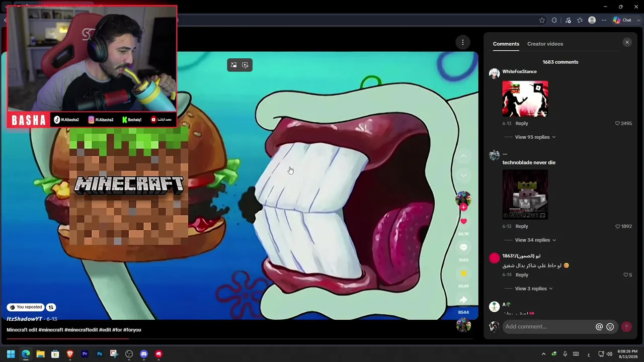The image size is (644, 362).
Task: Like the technoblade never die comment
Action: [617, 226]
